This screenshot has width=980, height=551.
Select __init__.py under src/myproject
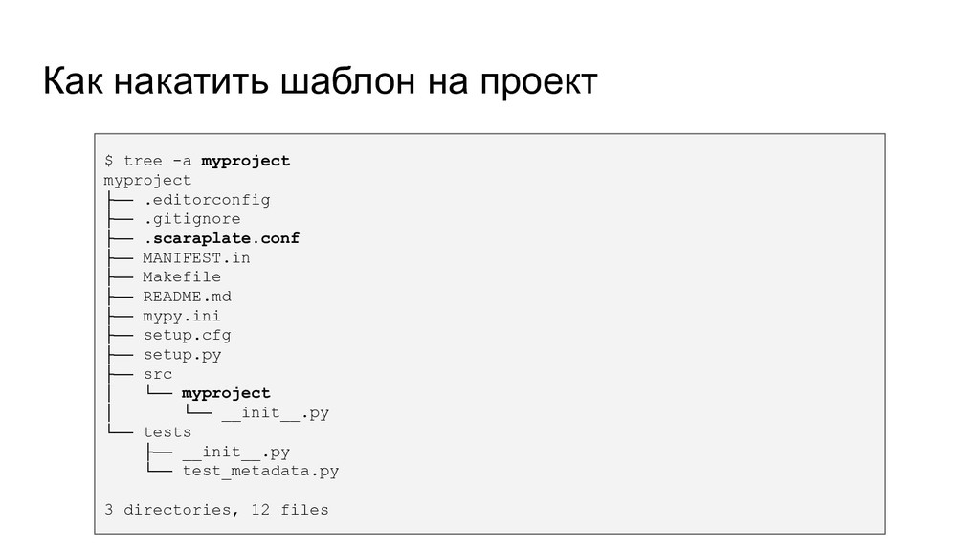(275, 413)
